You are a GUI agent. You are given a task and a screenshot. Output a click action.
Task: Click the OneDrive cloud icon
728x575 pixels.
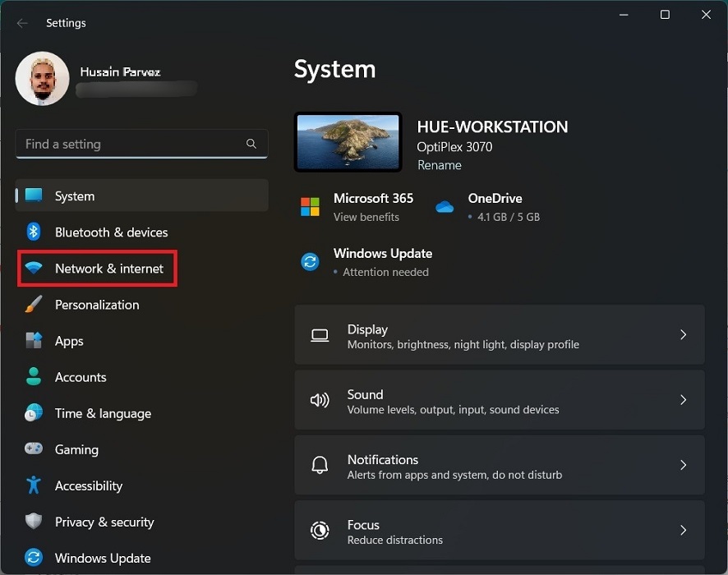[445, 208]
